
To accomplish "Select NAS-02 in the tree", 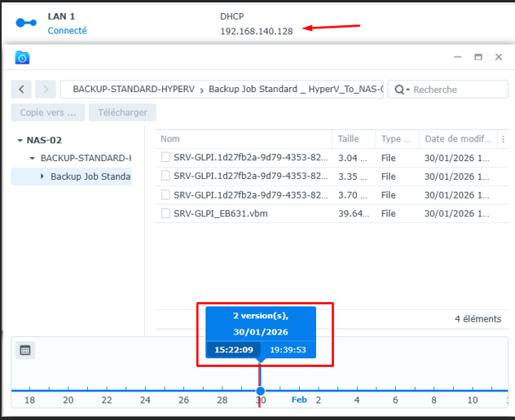I will pos(44,140).
